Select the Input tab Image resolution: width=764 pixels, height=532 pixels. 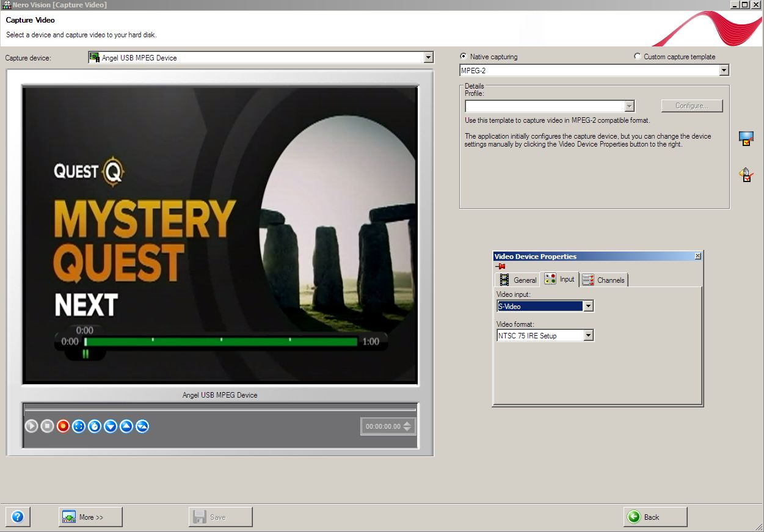tap(560, 279)
